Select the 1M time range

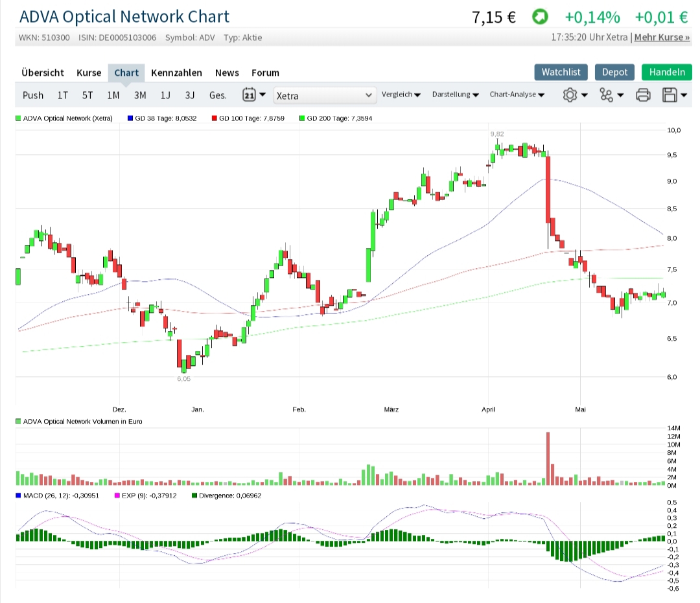113,95
